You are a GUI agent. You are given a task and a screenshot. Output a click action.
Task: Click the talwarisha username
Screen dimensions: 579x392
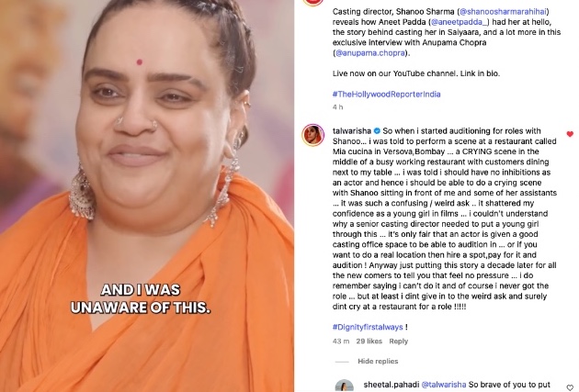351,131
